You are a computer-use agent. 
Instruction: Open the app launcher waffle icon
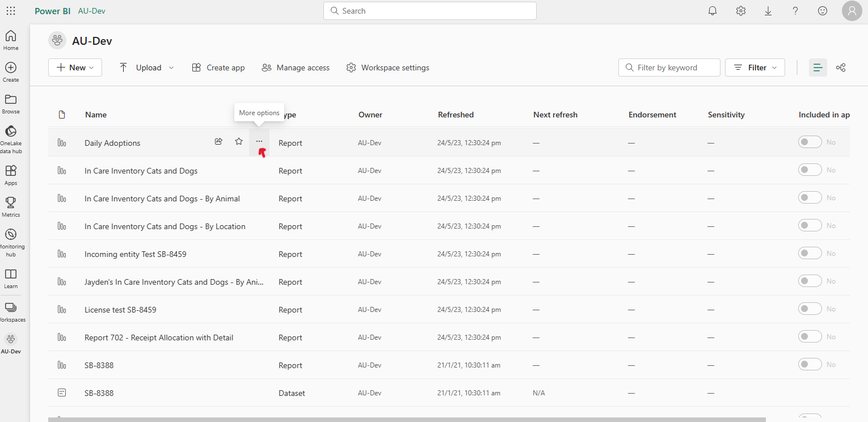tap(11, 11)
